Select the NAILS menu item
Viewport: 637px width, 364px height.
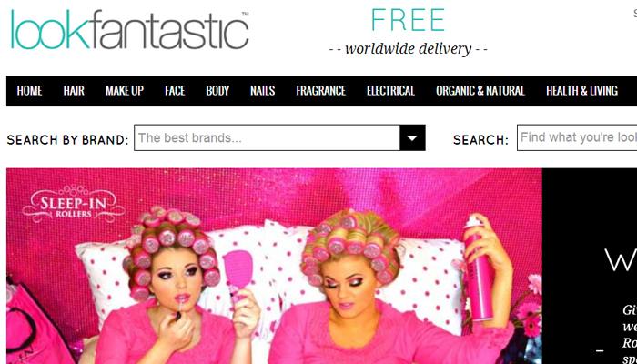pyautogui.click(x=262, y=91)
